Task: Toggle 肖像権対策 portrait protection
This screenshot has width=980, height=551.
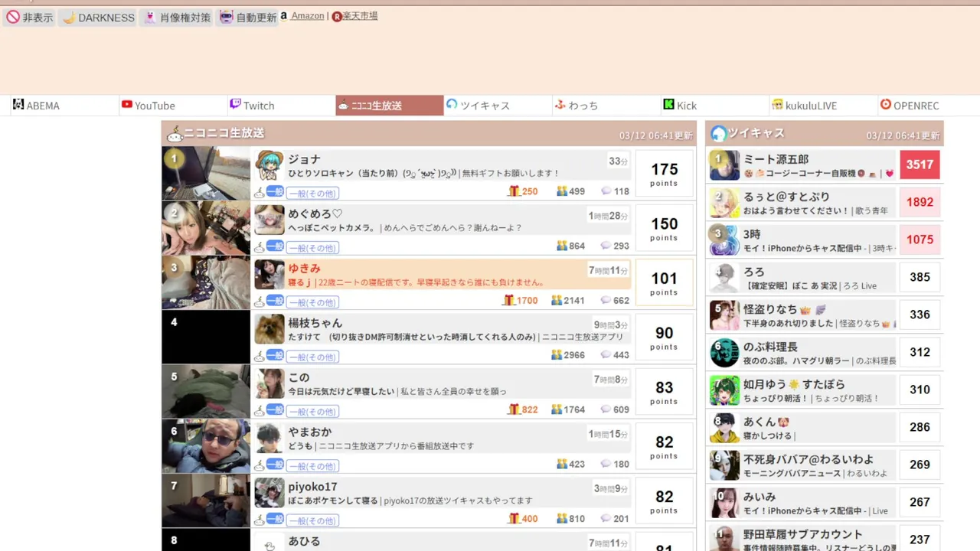Action: point(177,17)
